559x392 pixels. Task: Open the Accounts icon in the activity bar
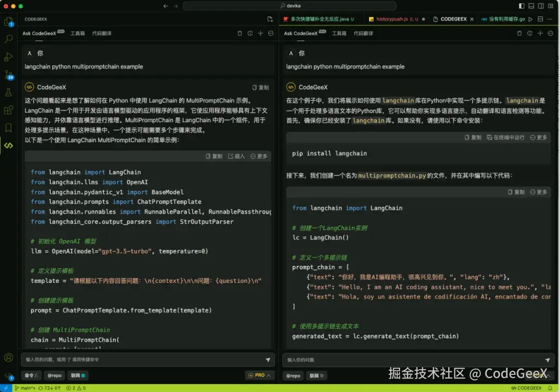pos(9,357)
